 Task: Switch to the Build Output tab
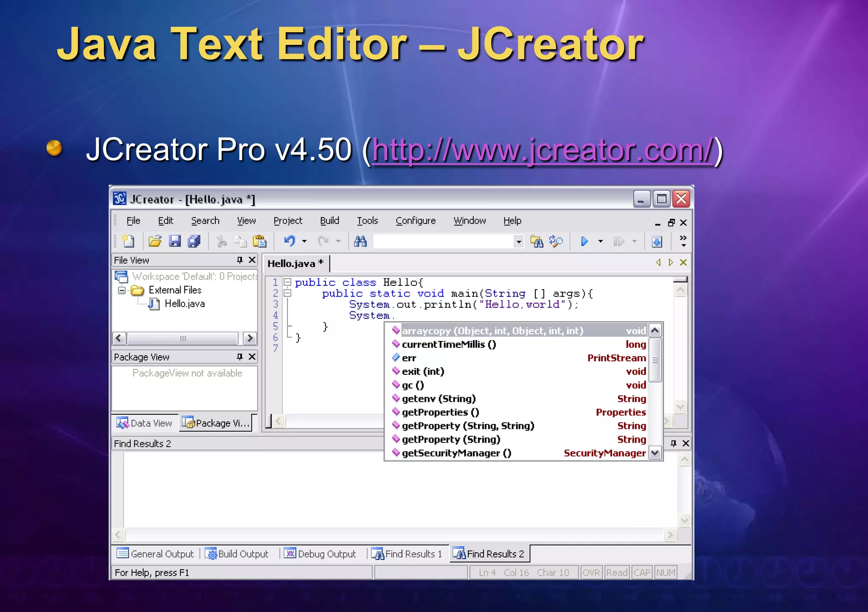[237, 554]
